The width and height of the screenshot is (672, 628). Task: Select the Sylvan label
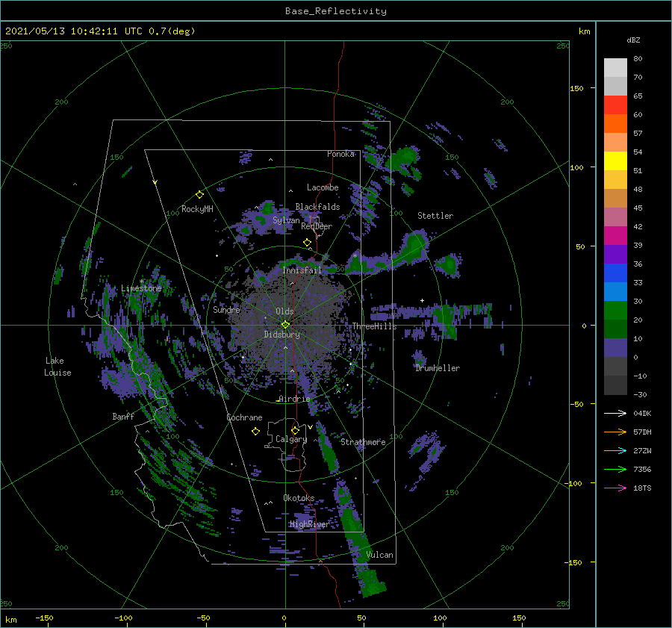(x=286, y=220)
